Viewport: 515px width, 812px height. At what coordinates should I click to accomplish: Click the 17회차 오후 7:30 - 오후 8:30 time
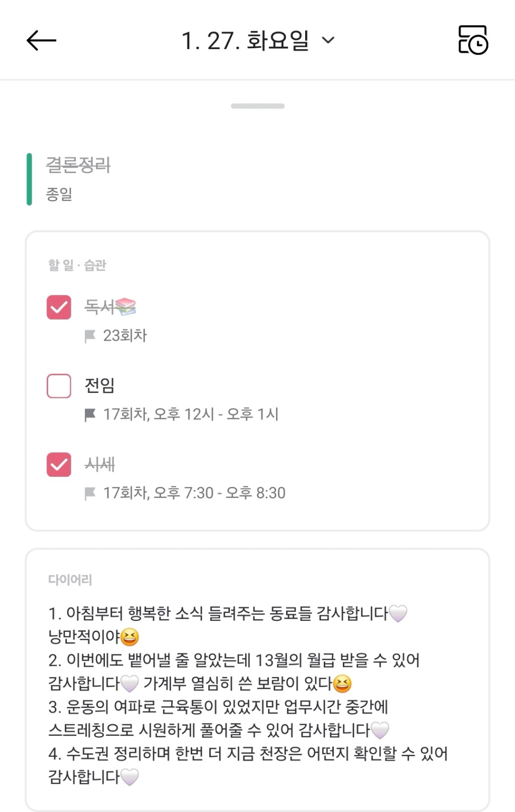194,493
